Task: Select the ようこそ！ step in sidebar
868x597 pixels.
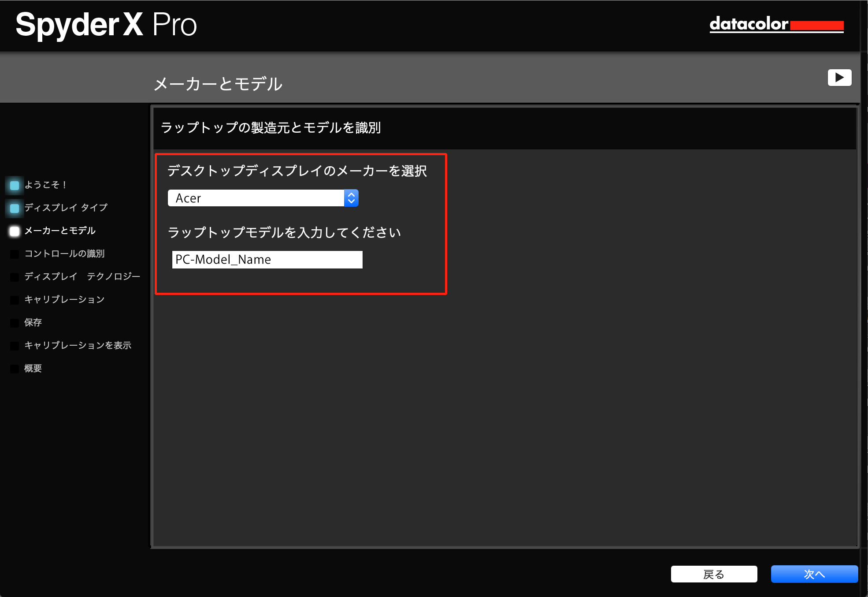Action: click(x=45, y=185)
